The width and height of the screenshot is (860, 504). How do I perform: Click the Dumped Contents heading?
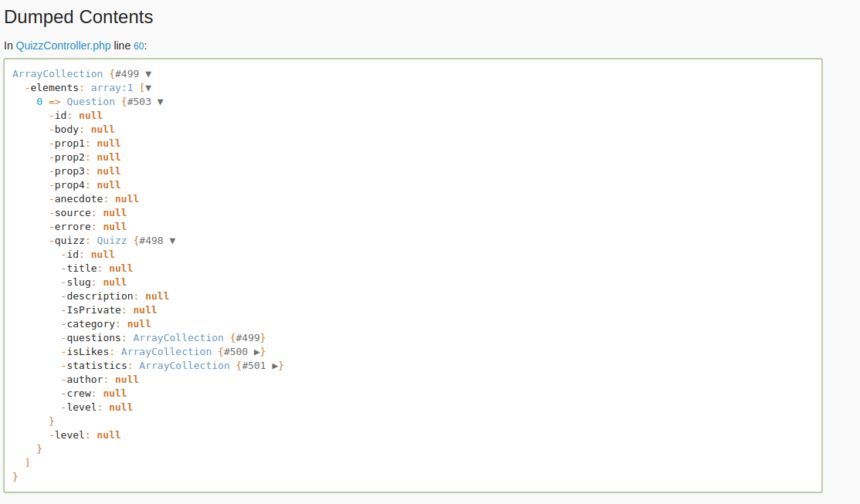click(79, 17)
